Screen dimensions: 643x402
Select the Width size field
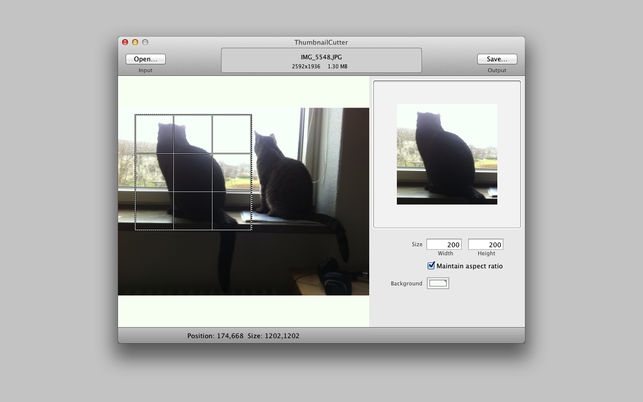(x=444, y=244)
